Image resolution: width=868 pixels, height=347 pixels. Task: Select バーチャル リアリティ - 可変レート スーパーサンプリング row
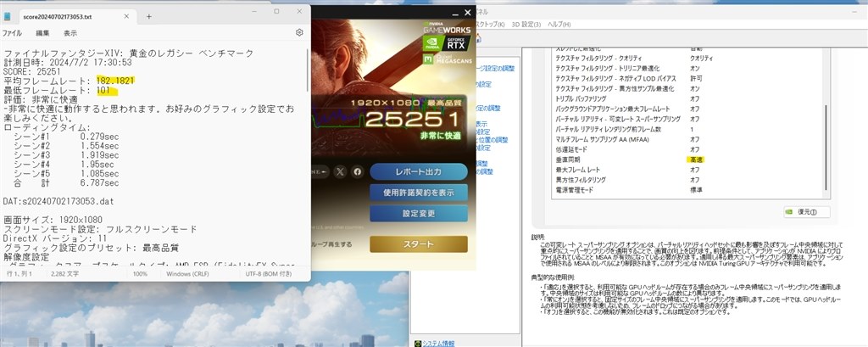[x=688, y=119]
